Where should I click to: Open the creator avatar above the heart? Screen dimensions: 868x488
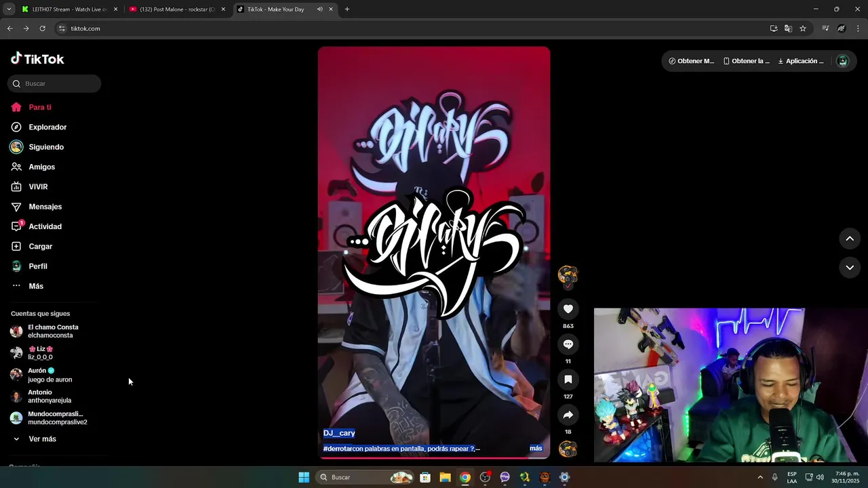tap(568, 274)
